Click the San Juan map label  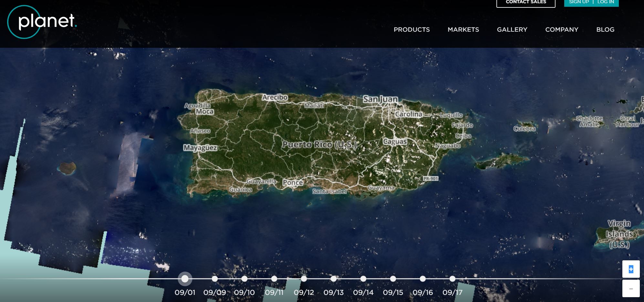(380, 99)
